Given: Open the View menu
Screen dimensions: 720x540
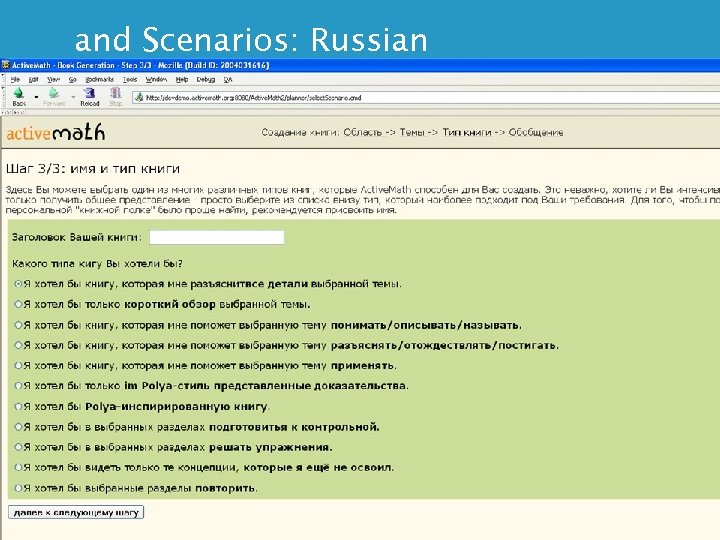Looking at the screenshot, I should [53, 79].
